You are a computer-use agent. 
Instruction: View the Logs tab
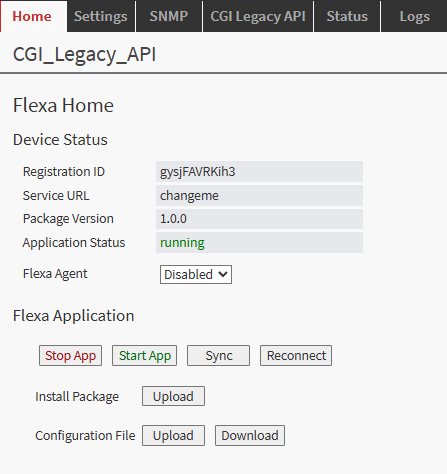tap(414, 16)
